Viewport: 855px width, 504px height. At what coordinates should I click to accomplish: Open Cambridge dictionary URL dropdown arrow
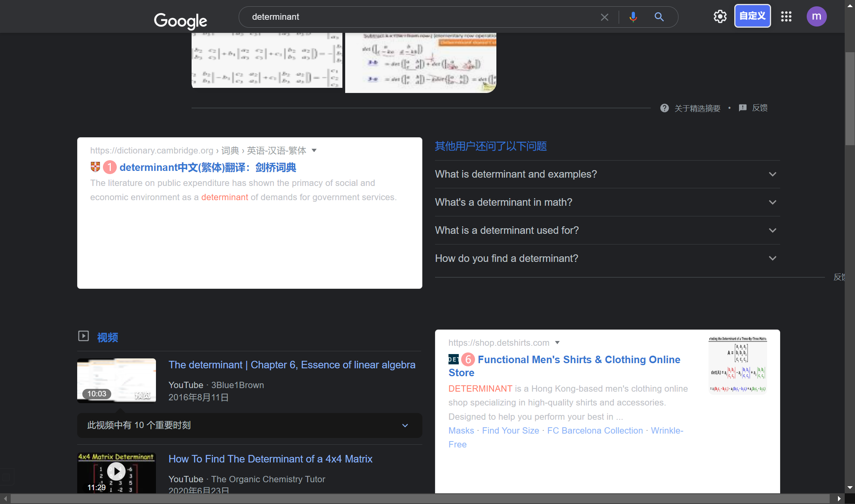314,150
